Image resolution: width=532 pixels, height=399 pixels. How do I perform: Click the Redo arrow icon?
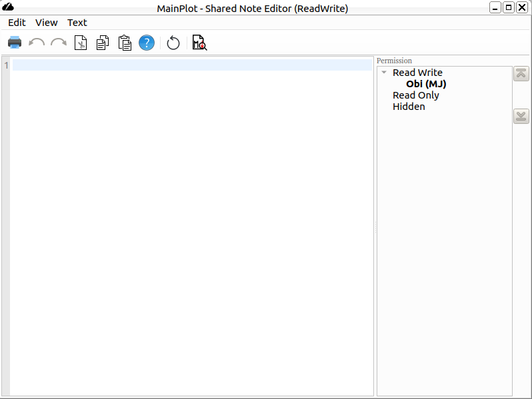tap(59, 43)
